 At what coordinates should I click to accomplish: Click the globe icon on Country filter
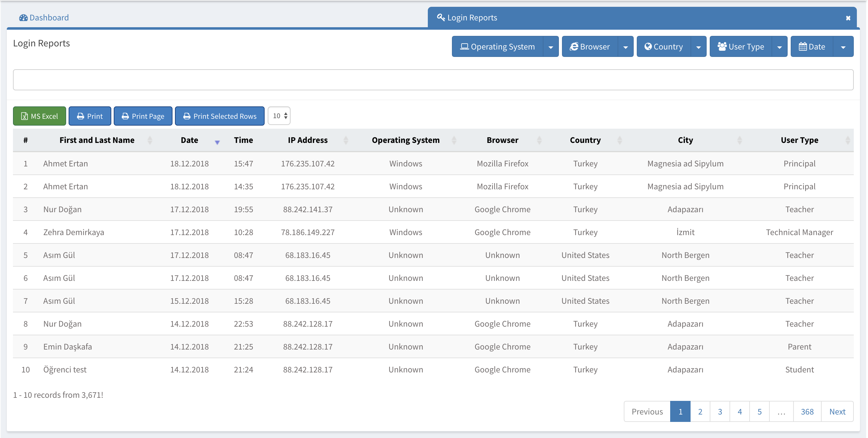point(648,46)
